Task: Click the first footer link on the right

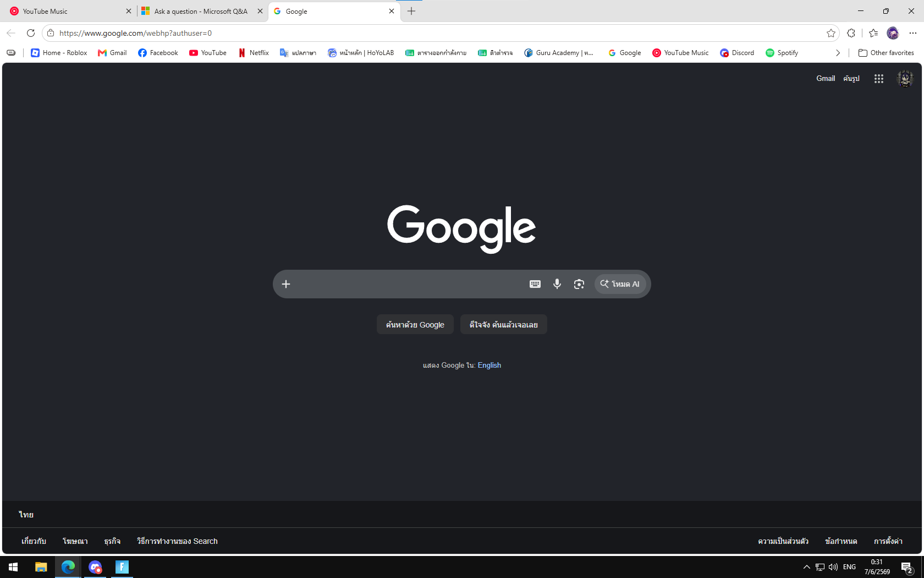Action: tap(783, 541)
